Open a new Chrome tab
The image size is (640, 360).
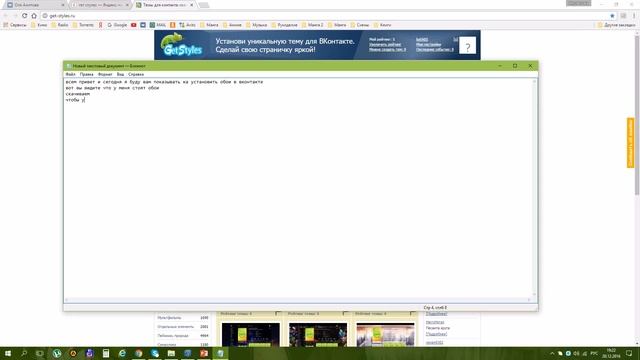204,5
